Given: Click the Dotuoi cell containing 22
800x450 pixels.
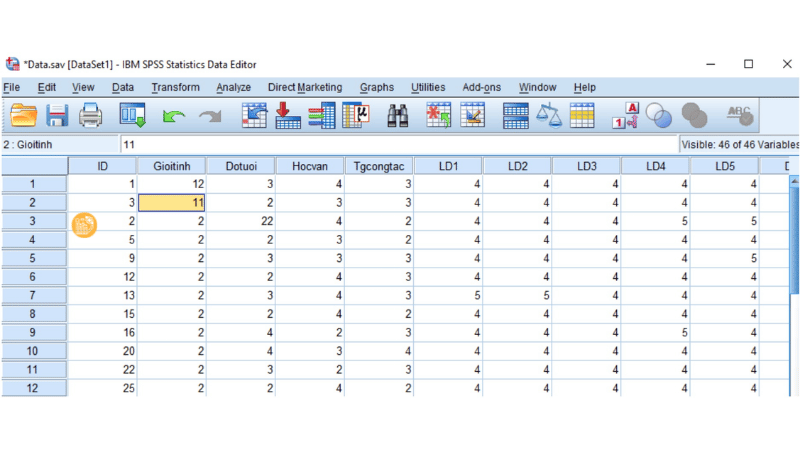Looking at the screenshot, I should (x=241, y=221).
